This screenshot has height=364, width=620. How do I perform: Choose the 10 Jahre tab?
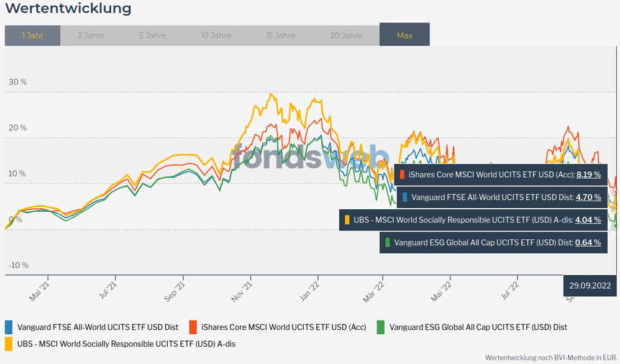pyautogui.click(x=216, y=35)
